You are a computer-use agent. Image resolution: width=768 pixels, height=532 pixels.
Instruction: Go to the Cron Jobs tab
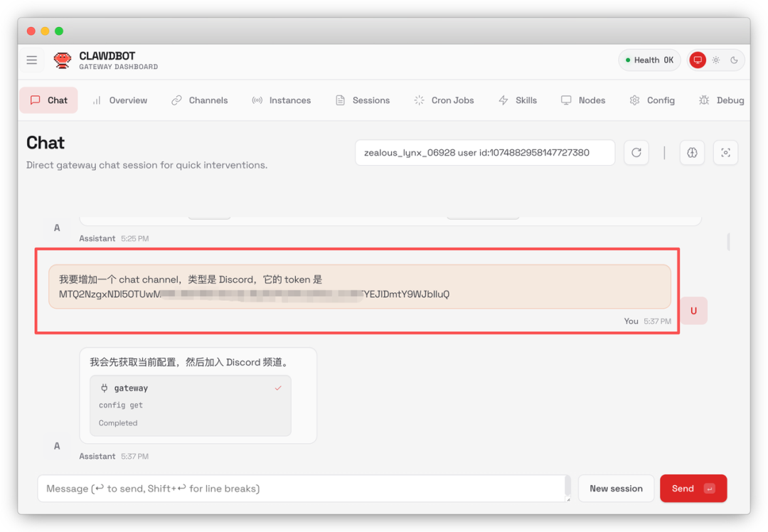[x=444, y=100]
